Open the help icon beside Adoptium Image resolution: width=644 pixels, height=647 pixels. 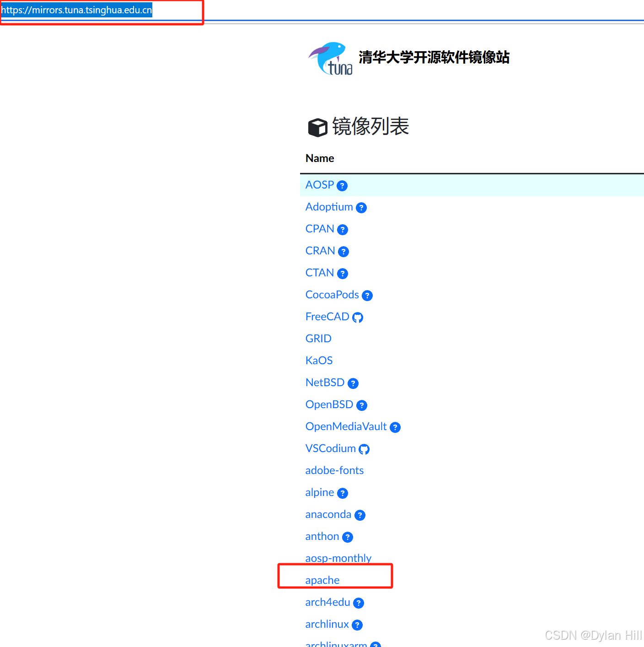pos(361,208)
